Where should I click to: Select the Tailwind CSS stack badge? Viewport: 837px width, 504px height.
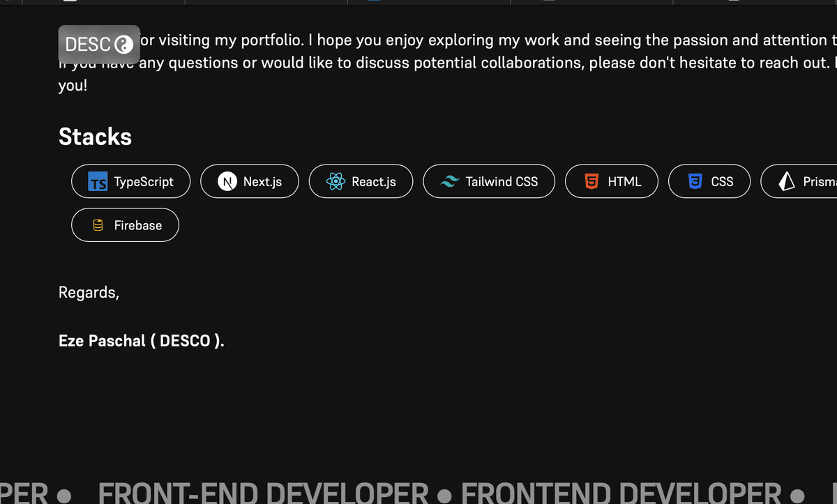489,181
